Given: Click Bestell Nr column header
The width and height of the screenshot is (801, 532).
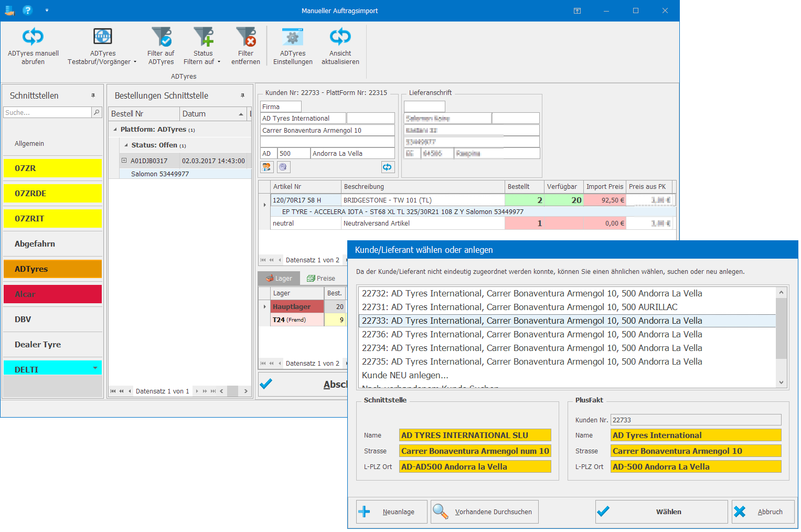Looking at the screenshot, I should click(x=144, y=114).
